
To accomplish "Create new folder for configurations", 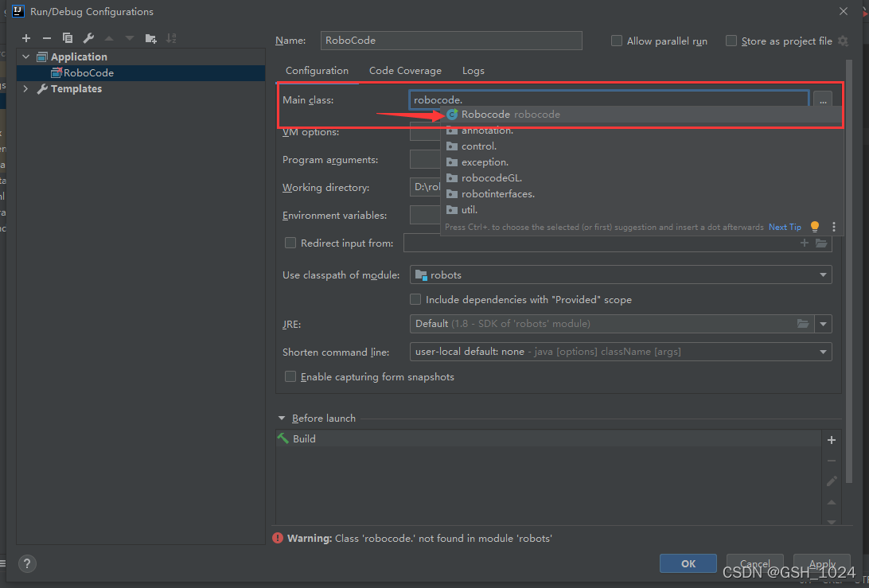I will [150, 38].
